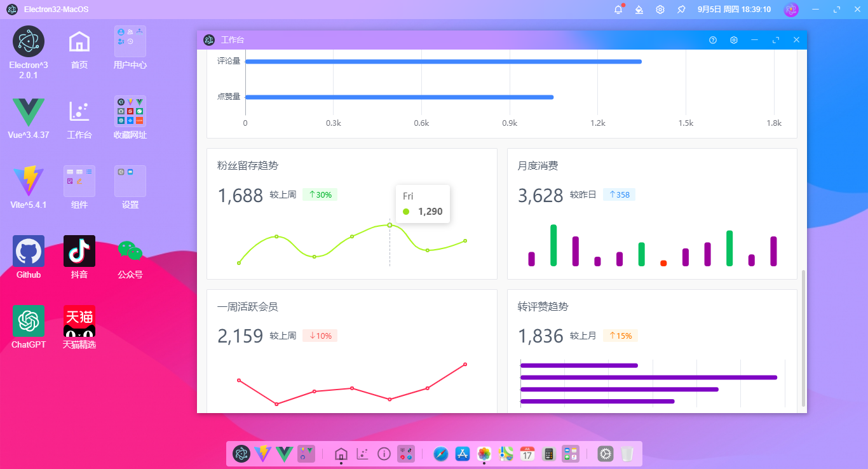This screenshot has width=868, height=469.
Task: Open the settings gear in 工作台 title bar
Action: point(733,39)
